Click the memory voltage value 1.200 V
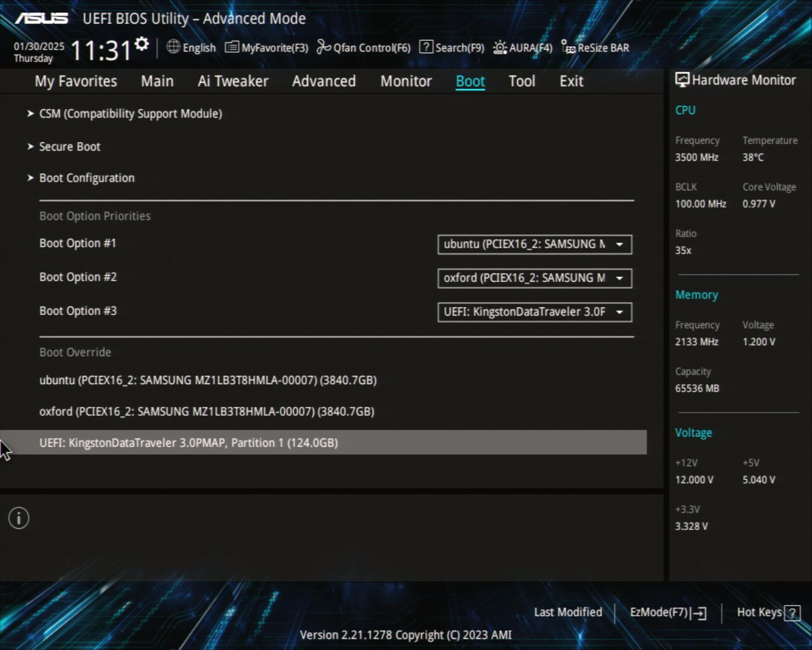The width and height of the screenshot is (812, 650). coord(759,342)
